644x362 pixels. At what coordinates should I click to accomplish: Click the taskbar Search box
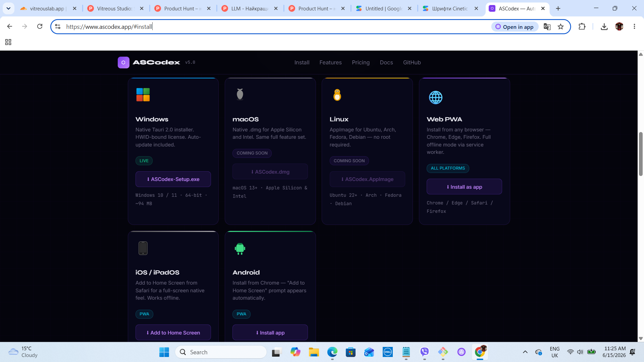(x=221, y=352)
